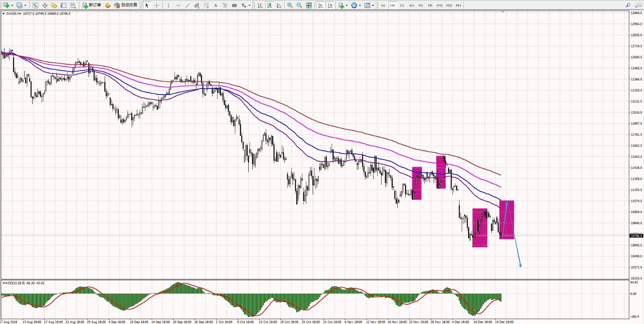This screenshot has width=644, height=324.
Task: Open the Navigator panel
Action: click(54, 5)
